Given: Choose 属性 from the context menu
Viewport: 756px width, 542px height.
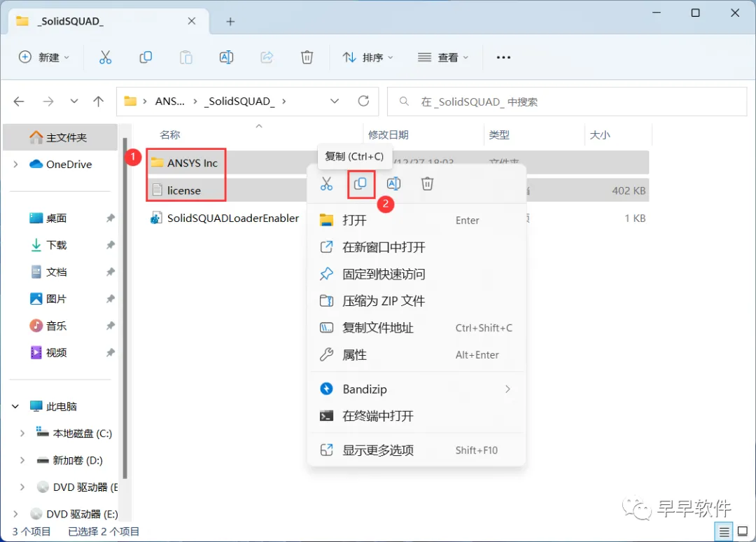Looking at the screenshot, I should pos(416,356).
